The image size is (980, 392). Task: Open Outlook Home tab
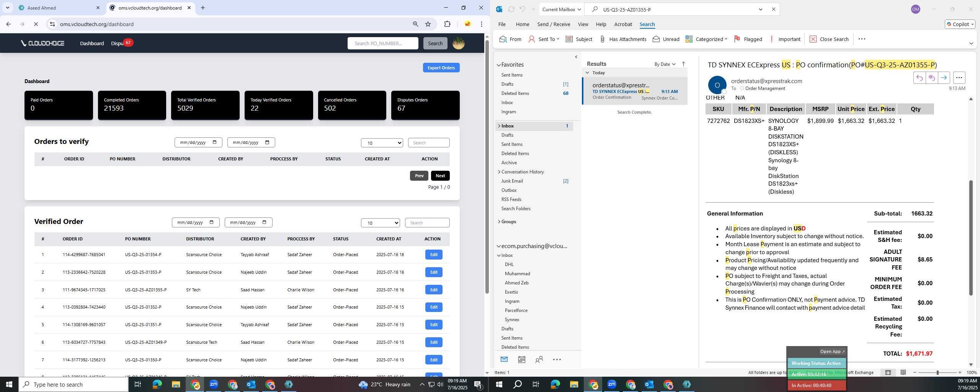523,24
